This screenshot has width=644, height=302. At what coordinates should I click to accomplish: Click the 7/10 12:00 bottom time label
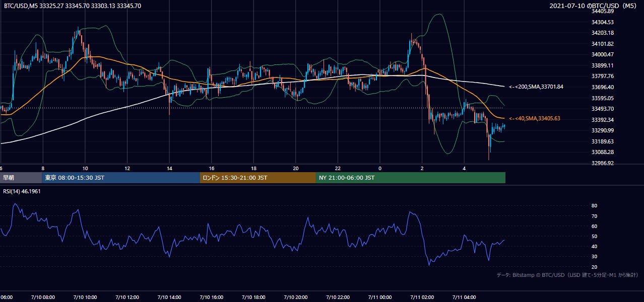[126, 297]
